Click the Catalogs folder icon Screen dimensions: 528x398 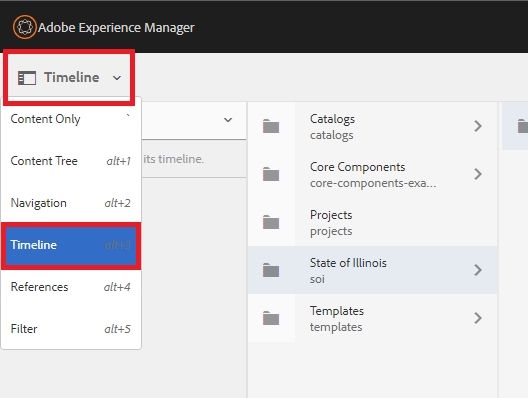click(x=271, y=126)
